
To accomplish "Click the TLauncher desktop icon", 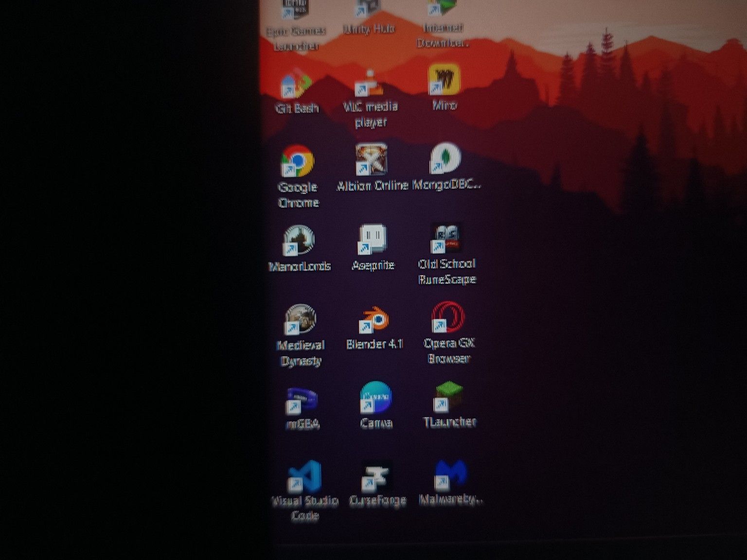I will 449,404.
